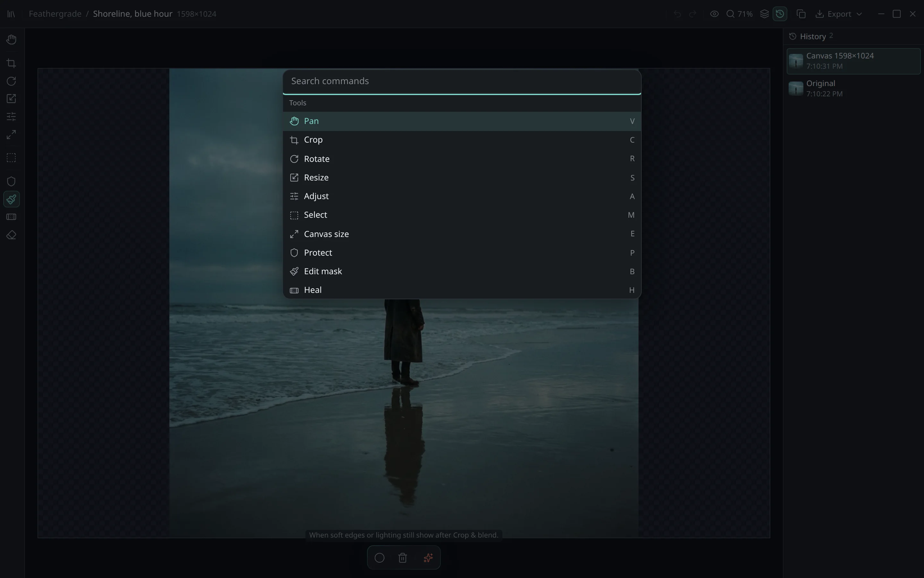Viewport: 924px width, 578px height.
Task: Select the Rotate tool in left sidebar
Action: [x=12, y=81]
